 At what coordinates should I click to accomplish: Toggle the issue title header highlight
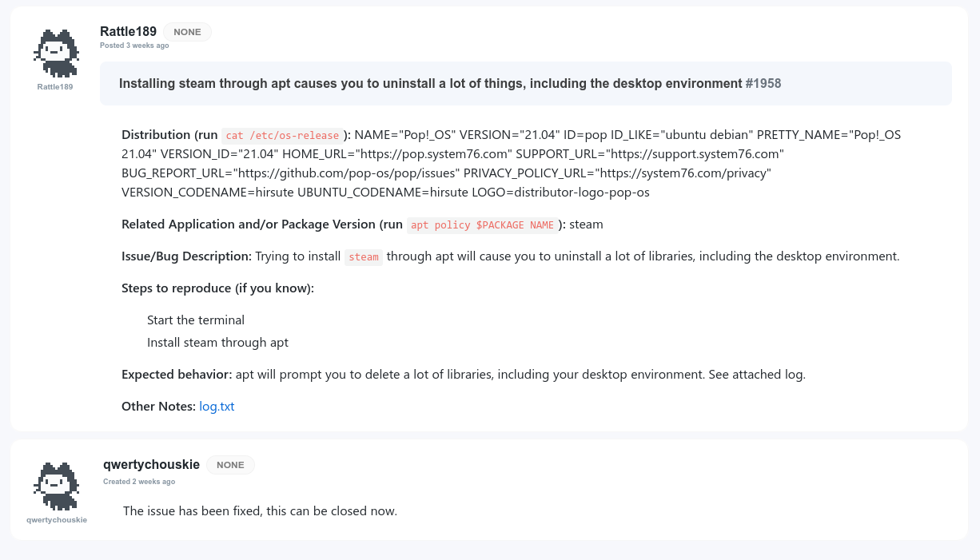tap(525, 83)
